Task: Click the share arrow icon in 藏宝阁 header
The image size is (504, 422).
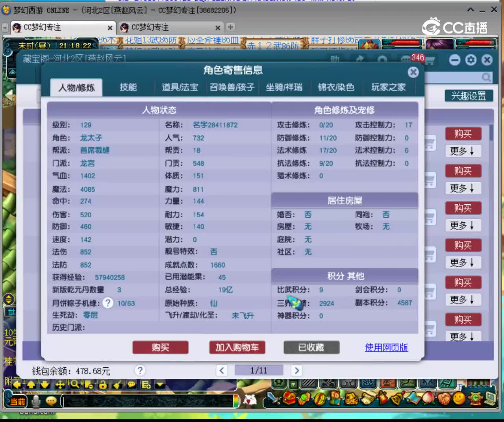Action: 359,59
